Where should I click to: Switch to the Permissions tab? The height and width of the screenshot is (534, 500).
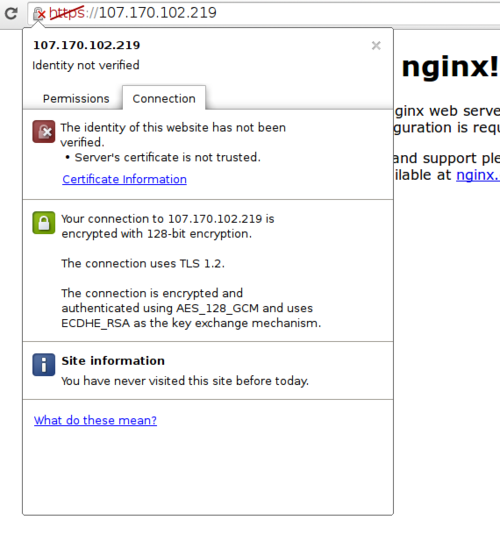pos(76,99)
